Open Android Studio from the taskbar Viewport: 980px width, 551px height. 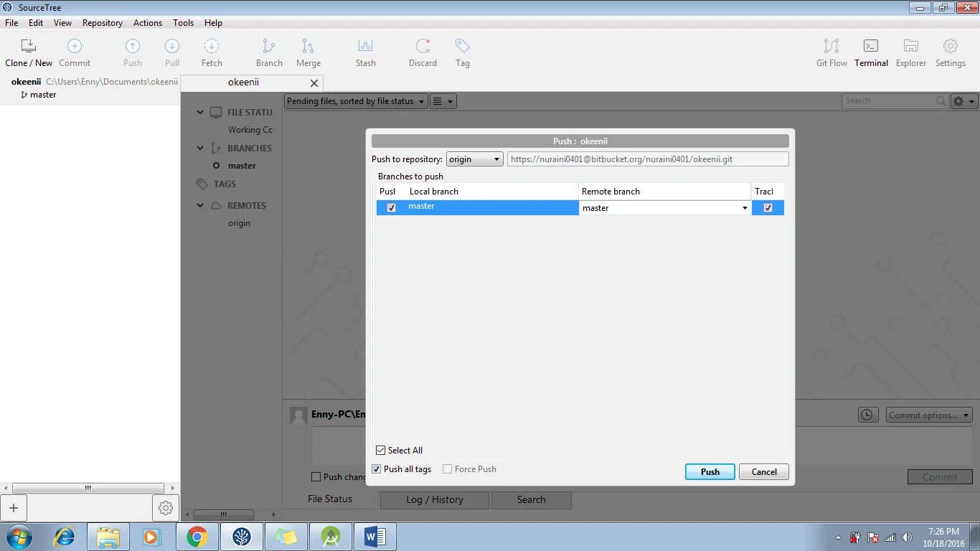pyautogui.click(x=331, y=537)
